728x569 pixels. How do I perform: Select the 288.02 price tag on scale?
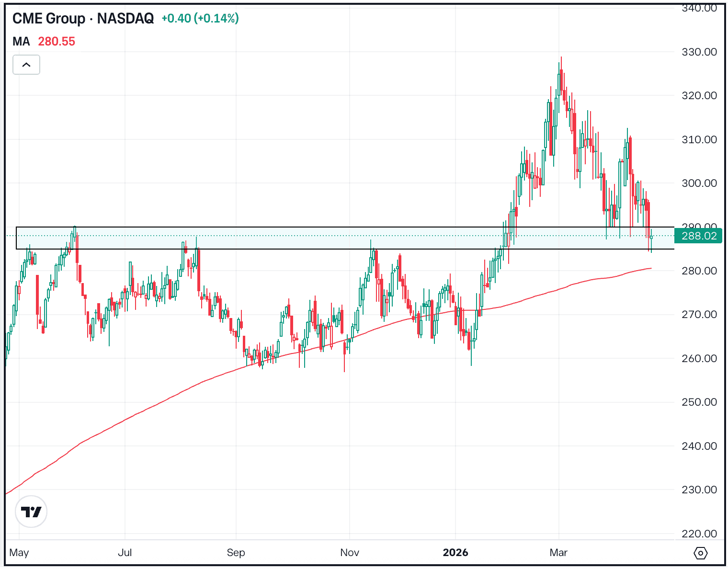point(698,236)
